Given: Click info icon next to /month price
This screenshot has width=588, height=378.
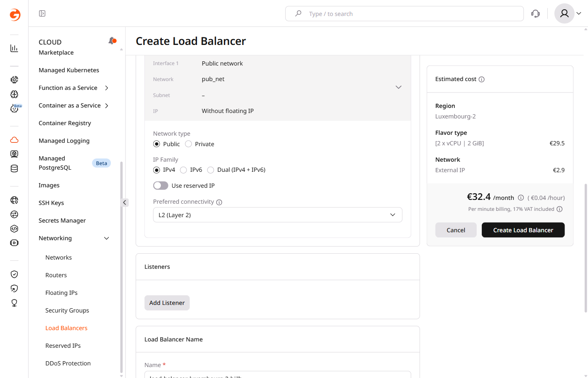Looking at the screenshot, I should (x=521, y=198).
